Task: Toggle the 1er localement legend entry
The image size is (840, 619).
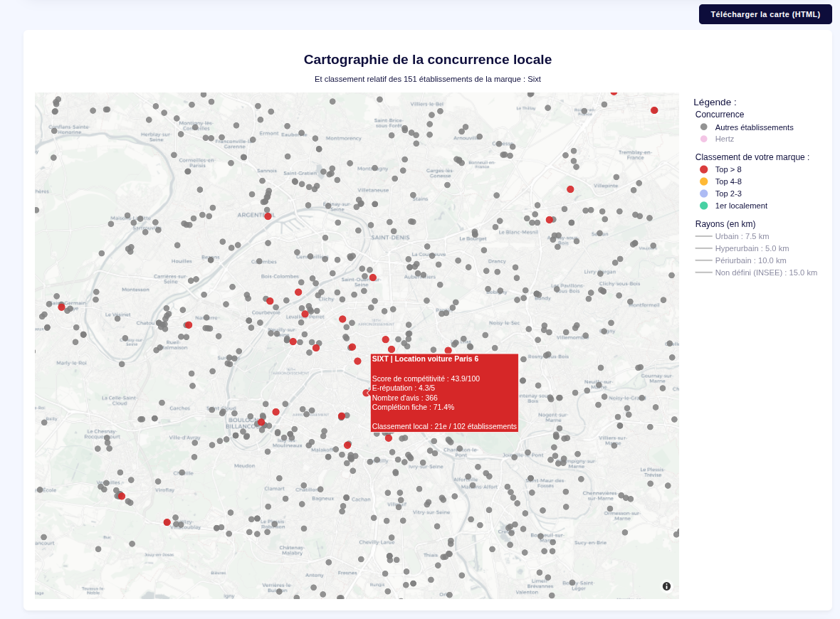Action: [733, 206]
